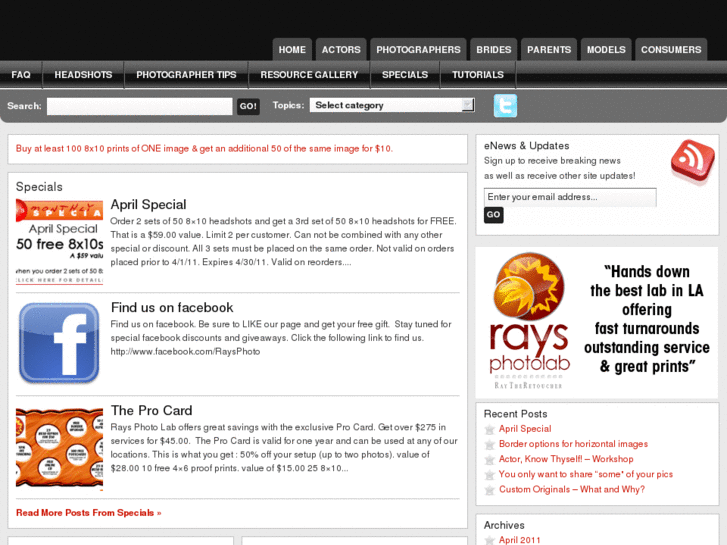Click the eNews & Updates heading
This screenshot has height=545, width=727.
pyautogui.click(x=526, y=146)
